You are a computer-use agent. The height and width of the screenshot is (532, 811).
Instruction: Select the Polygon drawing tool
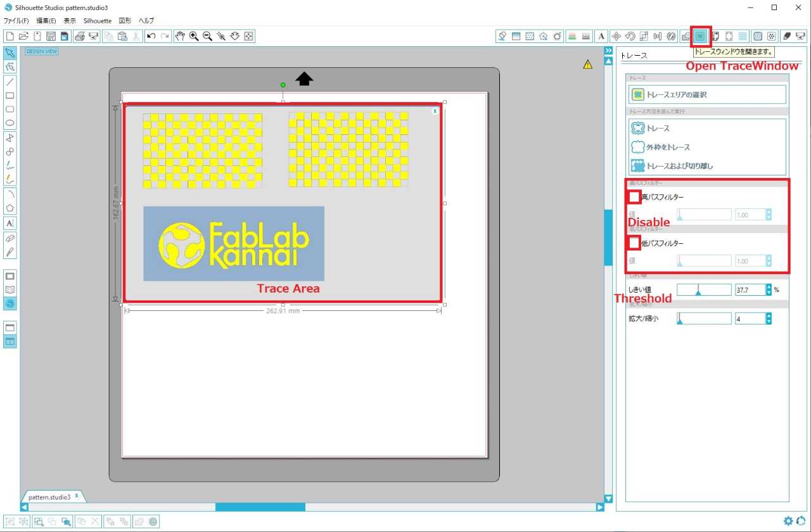click(10, 138)
